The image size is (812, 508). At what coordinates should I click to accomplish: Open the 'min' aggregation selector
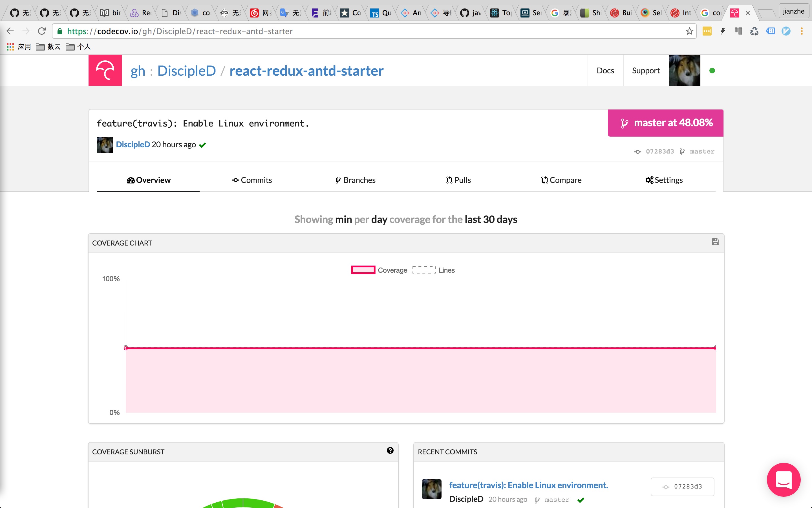click(343, 219)
